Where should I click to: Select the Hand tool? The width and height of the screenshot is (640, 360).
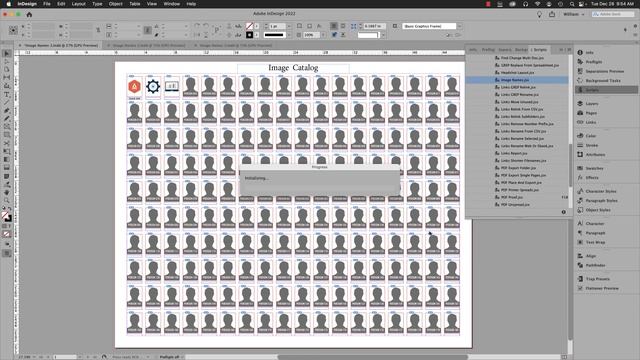[x=7, y=192]
